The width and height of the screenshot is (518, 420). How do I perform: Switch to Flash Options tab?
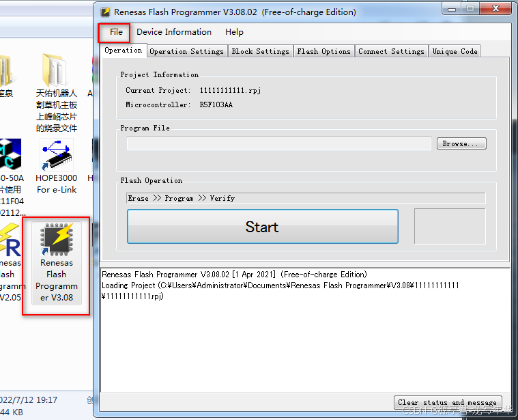323,51
